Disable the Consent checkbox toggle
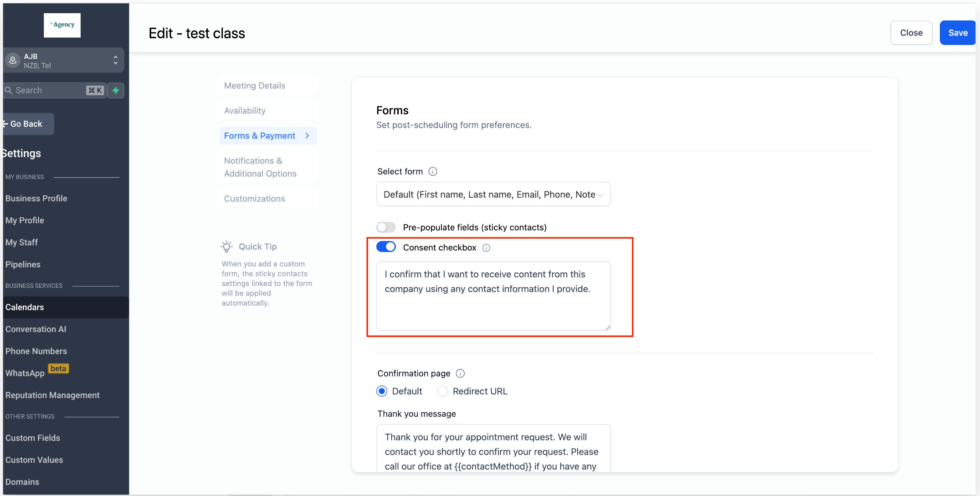980x496 pixels. click(386, 247)
